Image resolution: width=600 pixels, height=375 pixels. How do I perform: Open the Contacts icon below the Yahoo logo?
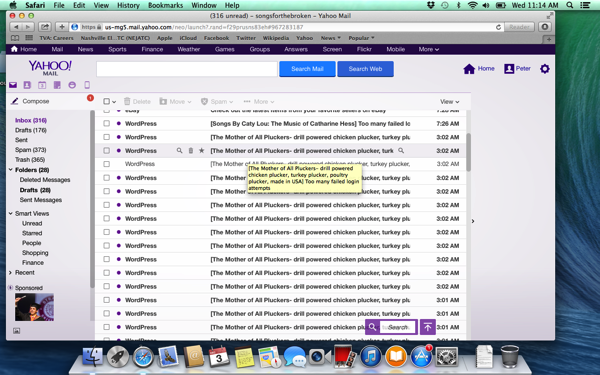pyautogui.click(x=27, y=85)
